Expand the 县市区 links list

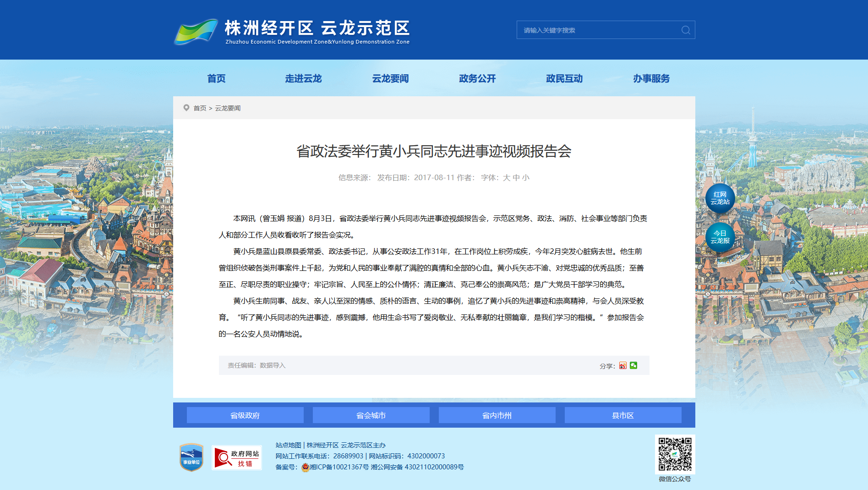[x=623, y=415]
